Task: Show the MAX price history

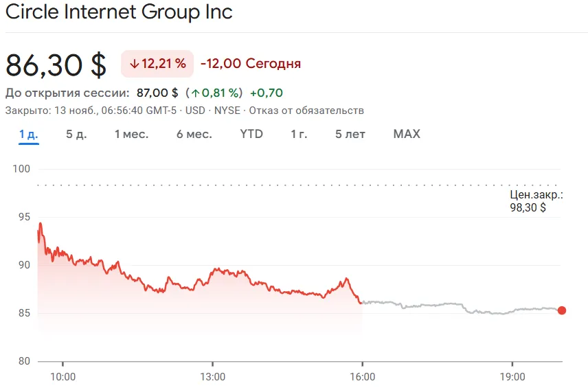Action: pyautogui.click(x=407, y=134)
